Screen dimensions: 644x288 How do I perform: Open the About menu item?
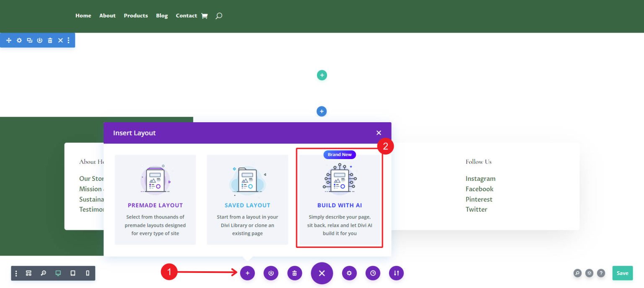pos(107,15)
